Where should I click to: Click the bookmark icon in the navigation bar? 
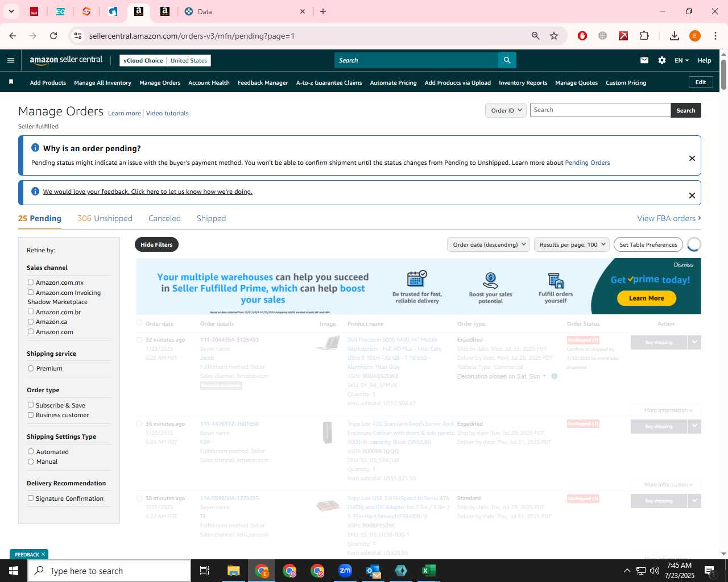11,82
